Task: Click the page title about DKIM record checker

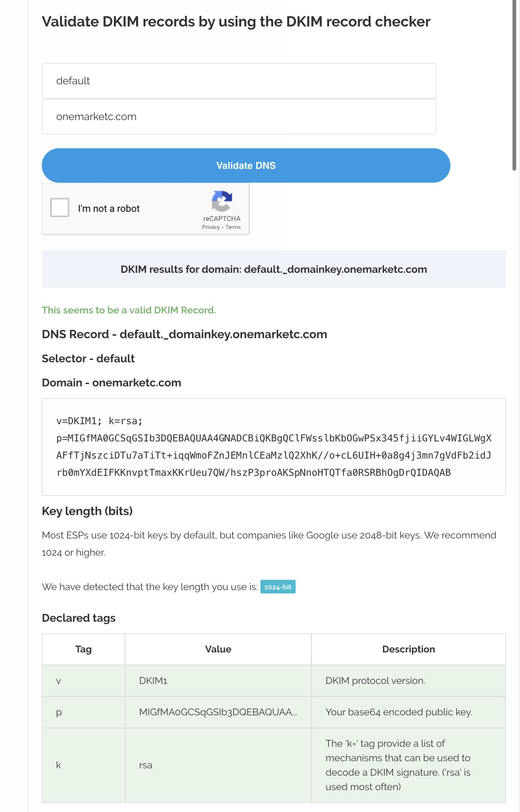Action: [236, 21]
